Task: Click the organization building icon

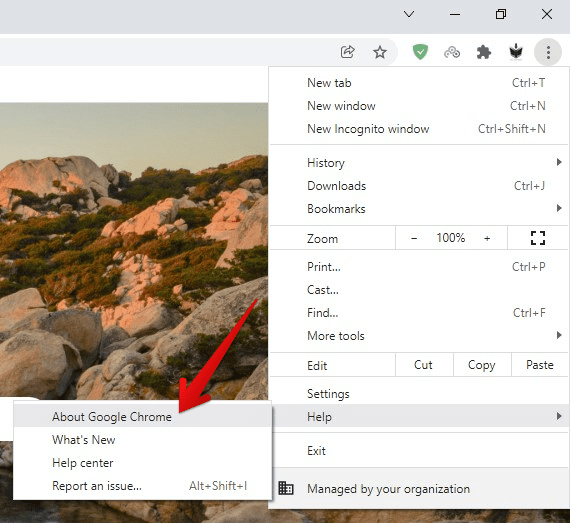Action: [x=286, y=488]
